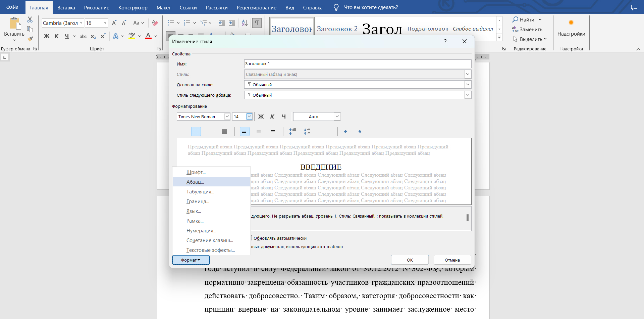Click the Формат button
This screenshot has width=644, height=319.
[x=191, y=260]
